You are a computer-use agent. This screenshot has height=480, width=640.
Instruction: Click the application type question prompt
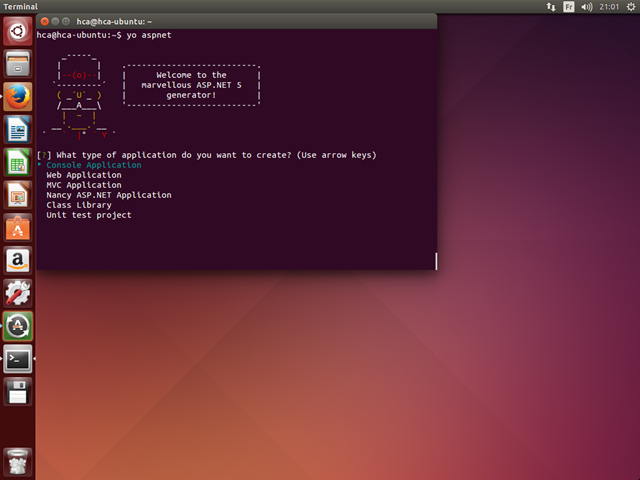point(207,155)
